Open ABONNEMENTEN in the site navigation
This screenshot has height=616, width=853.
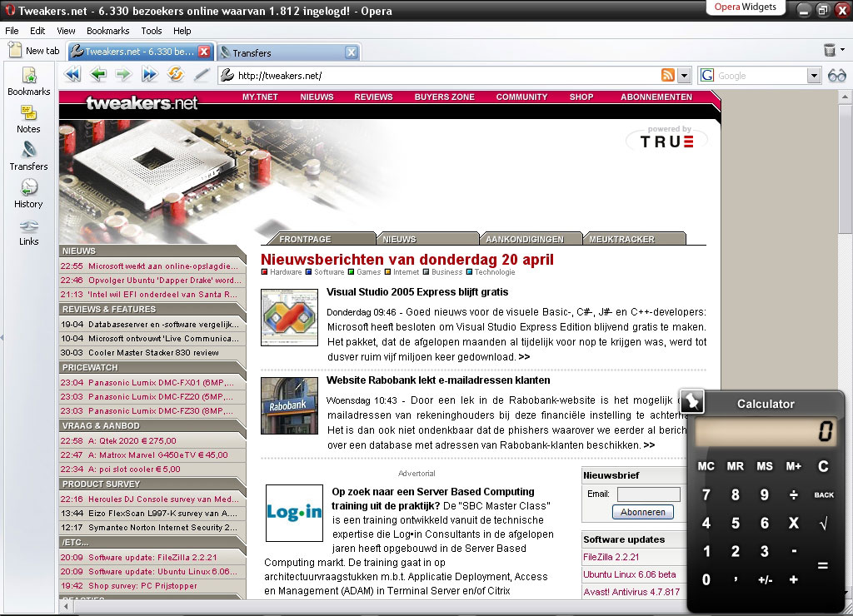(x=656, y=97)
